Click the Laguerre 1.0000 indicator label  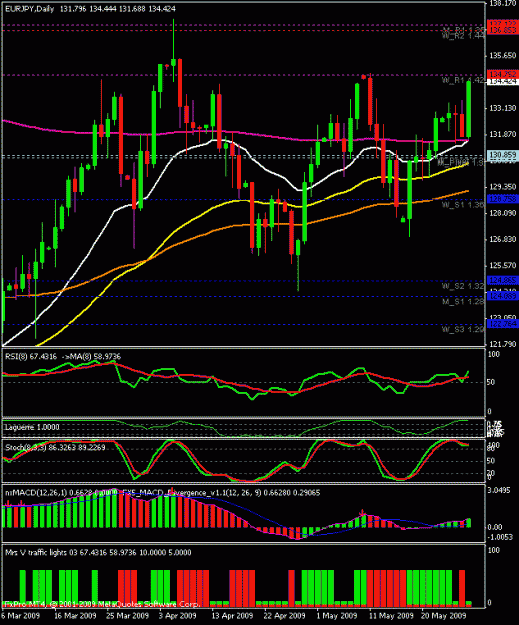32,427
